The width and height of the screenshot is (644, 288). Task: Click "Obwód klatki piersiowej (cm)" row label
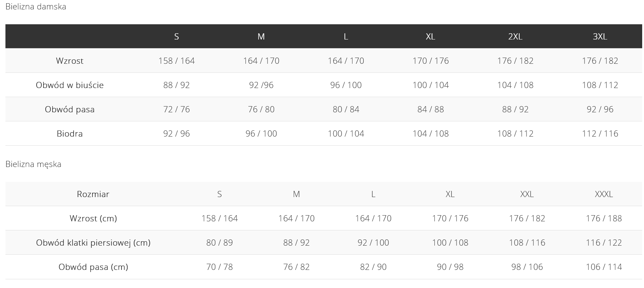(x=93, y=243)
